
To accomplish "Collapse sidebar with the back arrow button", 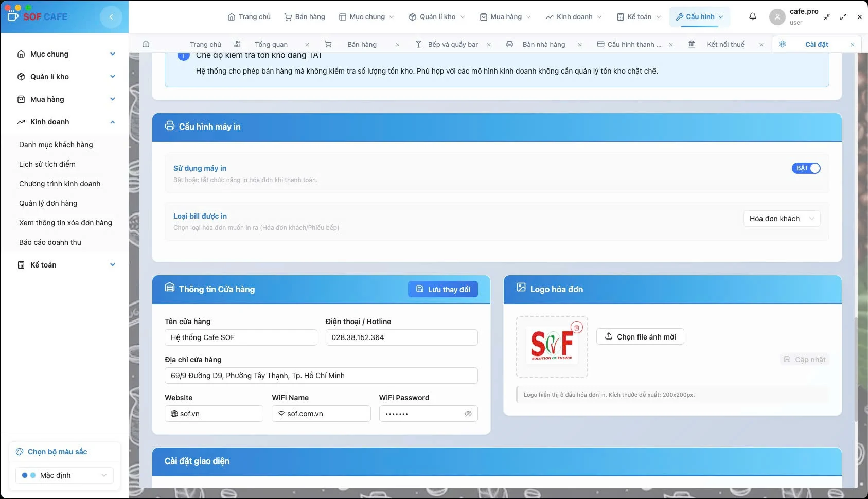I will click(111, 17).
